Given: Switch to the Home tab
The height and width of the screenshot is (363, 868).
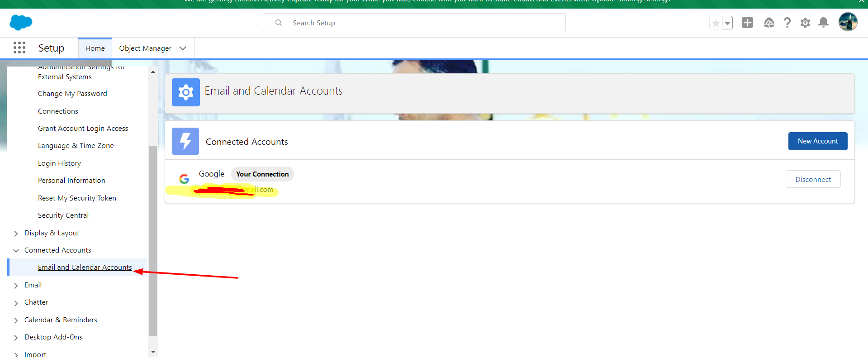Looking at the screenshot, I should point(95,48).
